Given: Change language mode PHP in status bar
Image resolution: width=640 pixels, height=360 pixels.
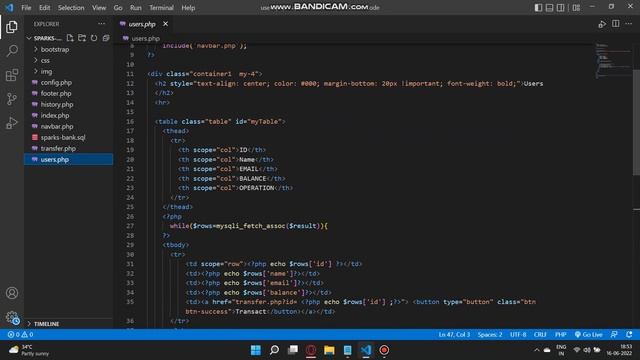Looking at the screenshot, I should (560, 334).
